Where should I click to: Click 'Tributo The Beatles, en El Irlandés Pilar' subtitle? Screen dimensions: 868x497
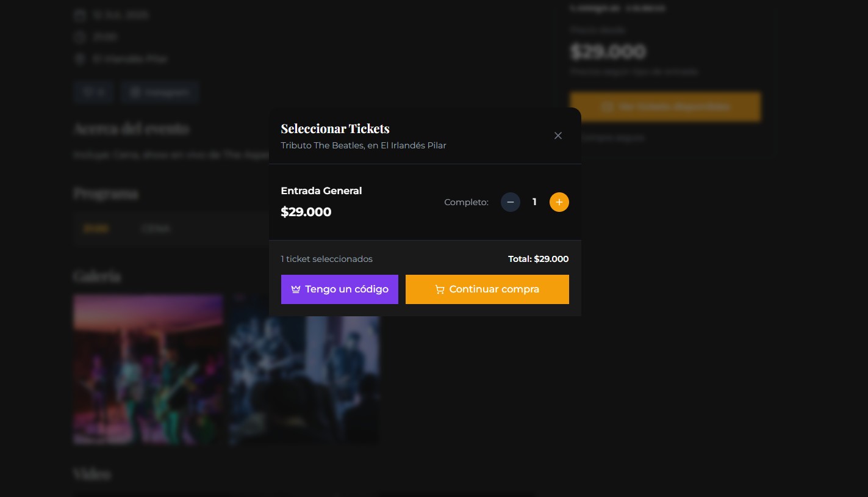364,145
